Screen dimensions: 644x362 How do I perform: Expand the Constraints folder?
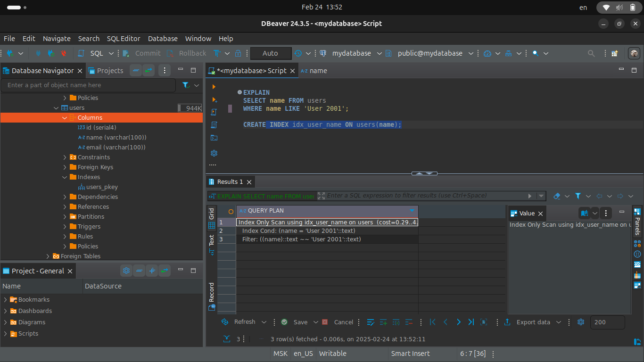pyautogui.click(x=65, y=157)
